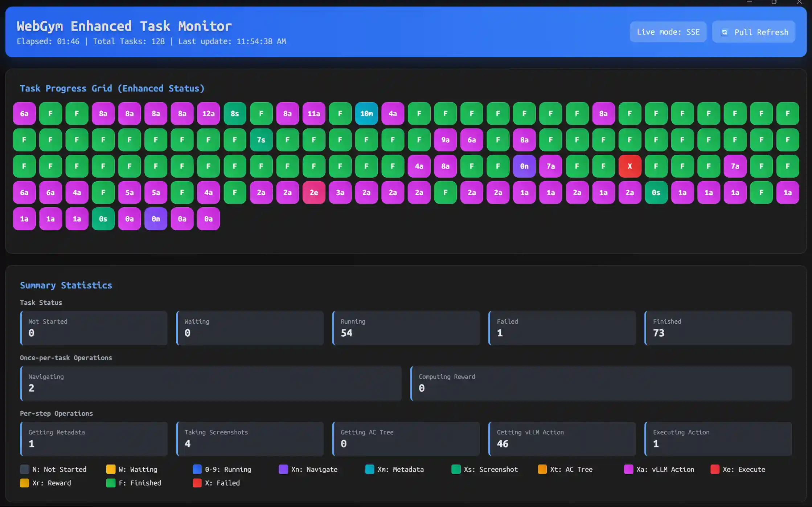Select the teal 0s screenshot tile in row four
Image resolution: width=812 pixels, height=507 pixels.
[x=656, y=192]
